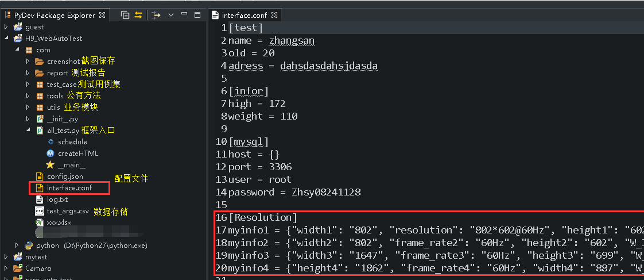Close the PyDev Package Explorer view

[x=102, y=15]
